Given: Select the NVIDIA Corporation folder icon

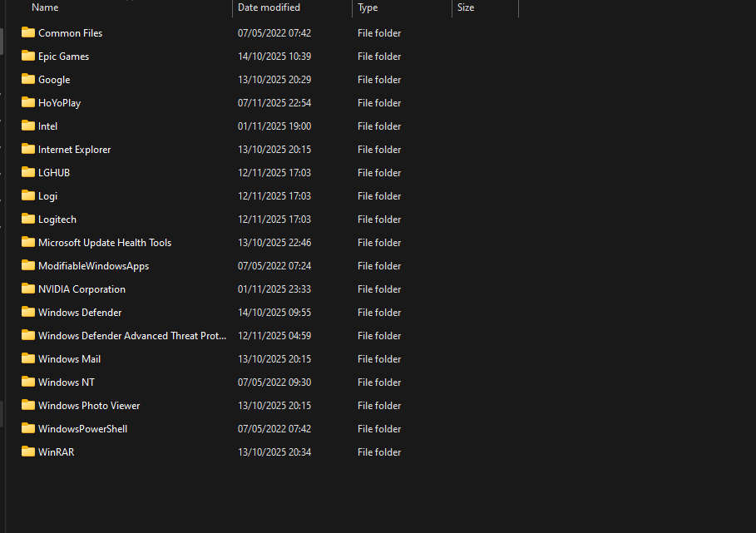Looking at the screenshot, I should (x=28, y=289).
